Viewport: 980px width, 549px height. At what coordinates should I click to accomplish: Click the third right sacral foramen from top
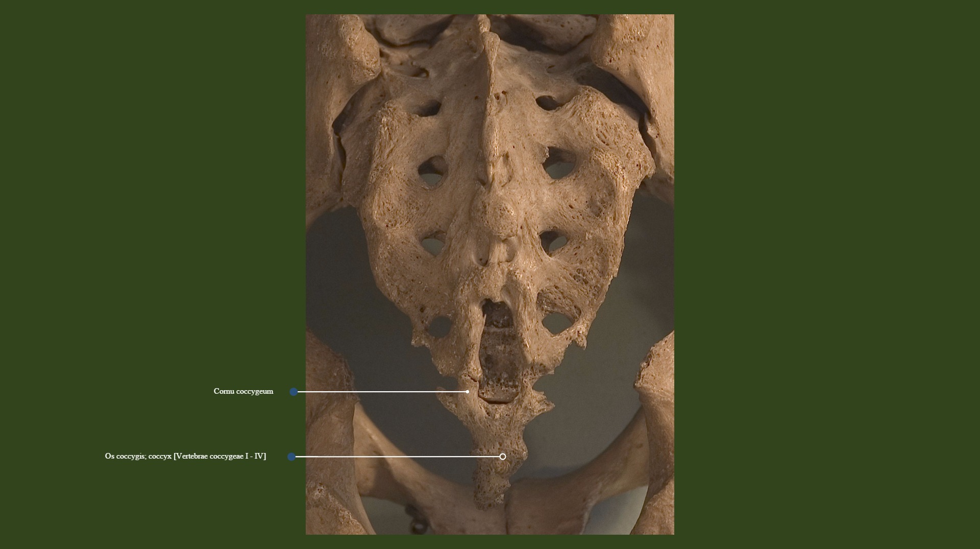click(x=554, y=242)
